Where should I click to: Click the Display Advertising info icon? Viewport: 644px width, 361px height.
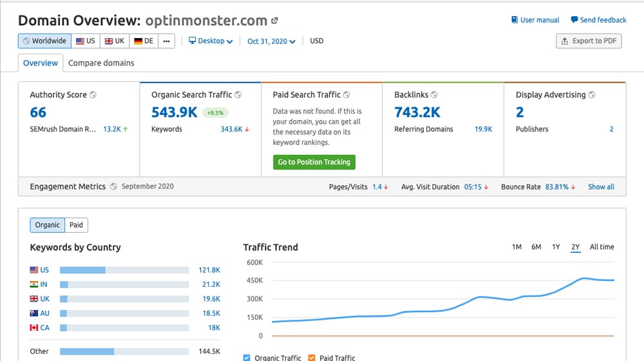592,95
